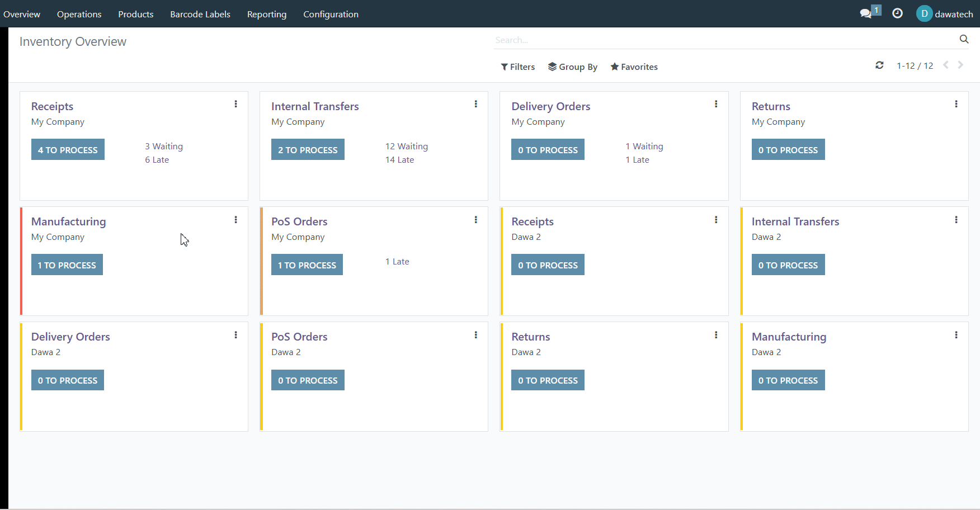Refresh the overview with the reload icon

coord(879,65)
